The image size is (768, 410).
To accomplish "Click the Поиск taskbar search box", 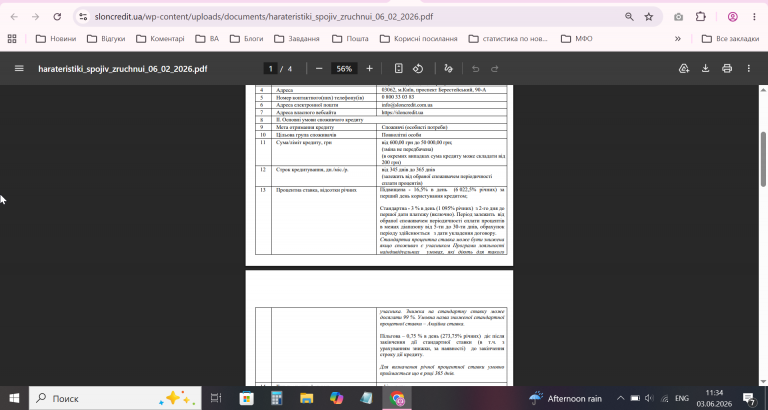I will pos(115,398).
